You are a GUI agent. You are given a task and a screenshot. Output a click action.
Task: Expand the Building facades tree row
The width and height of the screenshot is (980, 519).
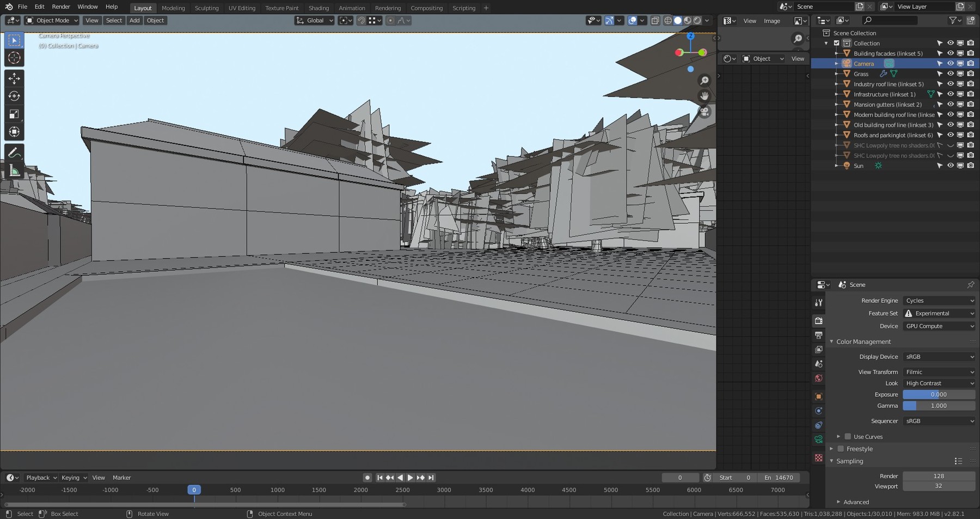pyautogui.click(x=837, y=53)
